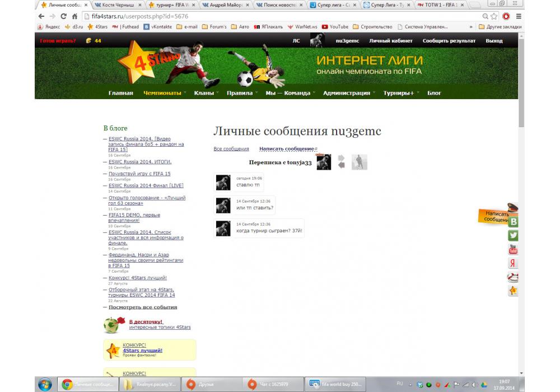Open the Блог menu item

point(434,93)
